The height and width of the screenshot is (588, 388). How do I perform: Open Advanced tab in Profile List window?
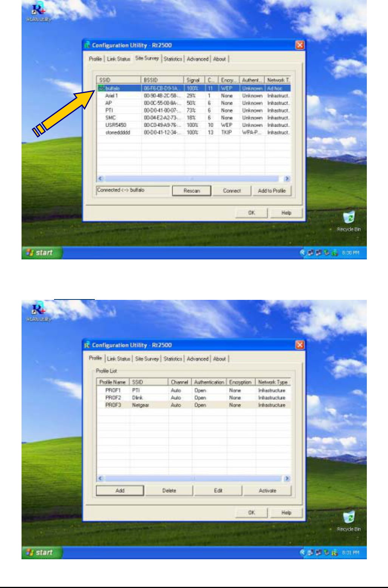click(198, 359)
